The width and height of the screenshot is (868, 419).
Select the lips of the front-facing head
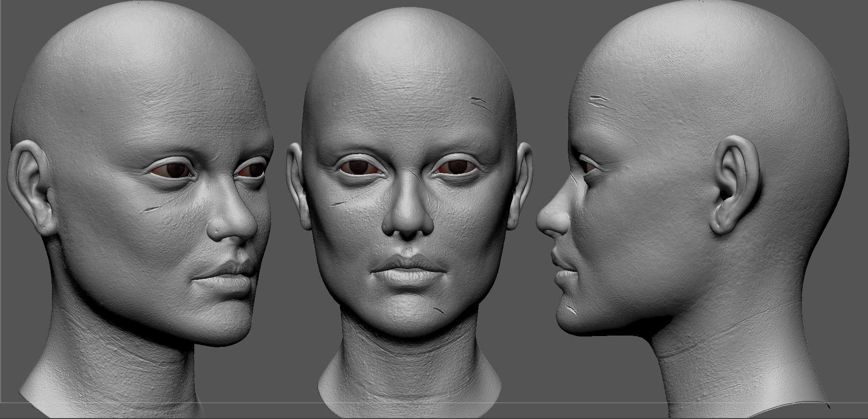click(x=407, y=269)
